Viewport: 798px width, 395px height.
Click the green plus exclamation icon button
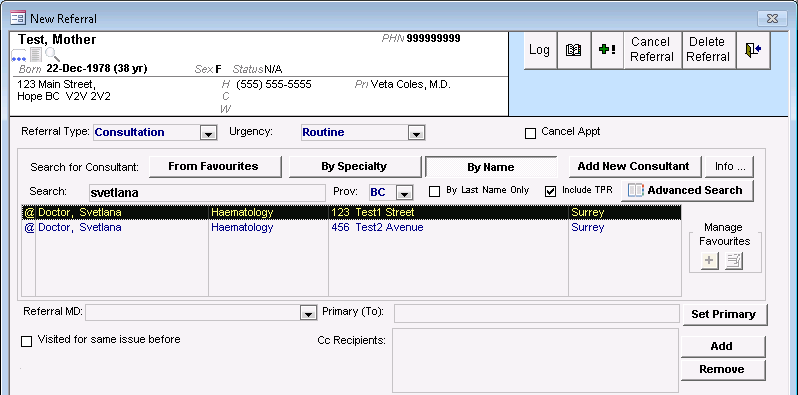click(x=607, y=50)
